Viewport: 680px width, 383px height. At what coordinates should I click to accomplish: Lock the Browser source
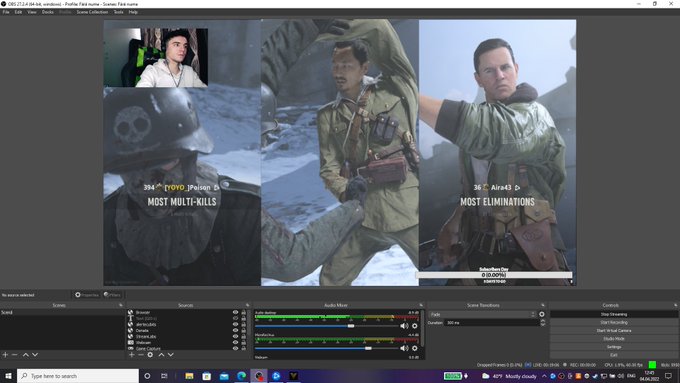tap(243, 312)
